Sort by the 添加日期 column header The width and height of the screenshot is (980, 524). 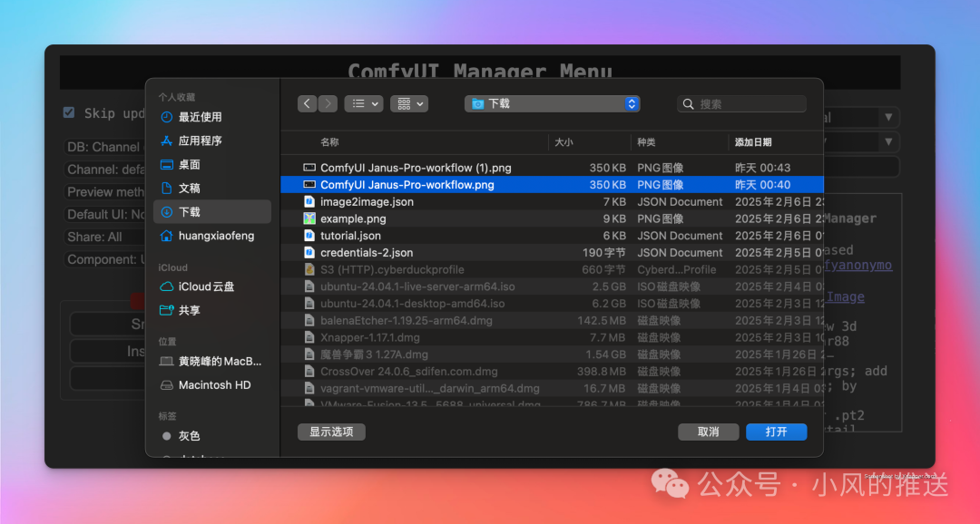(x=753, y=142)
